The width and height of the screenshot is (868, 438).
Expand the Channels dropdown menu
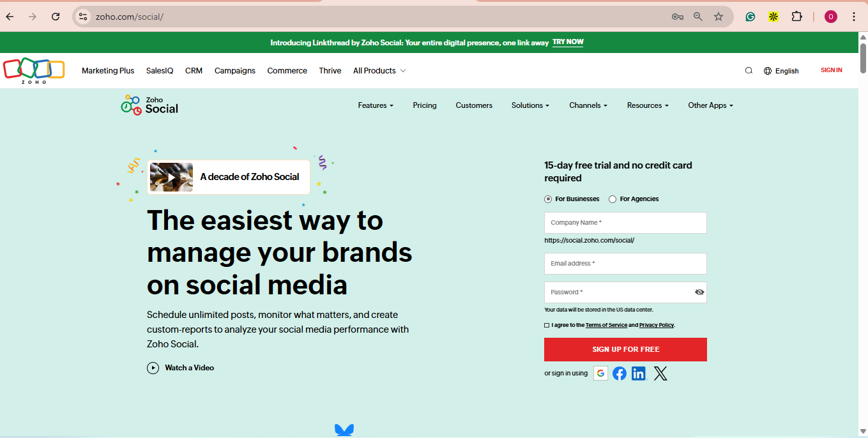point(588,105)
